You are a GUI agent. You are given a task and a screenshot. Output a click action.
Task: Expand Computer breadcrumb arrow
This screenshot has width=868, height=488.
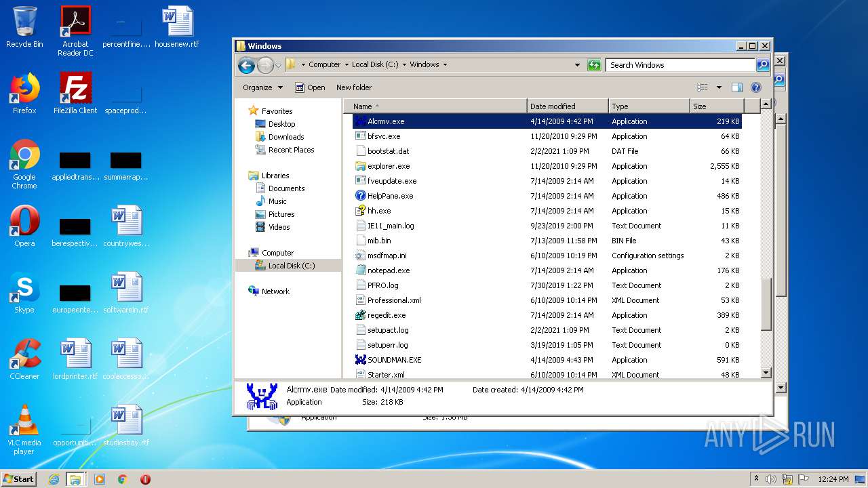tap(347, 65)
